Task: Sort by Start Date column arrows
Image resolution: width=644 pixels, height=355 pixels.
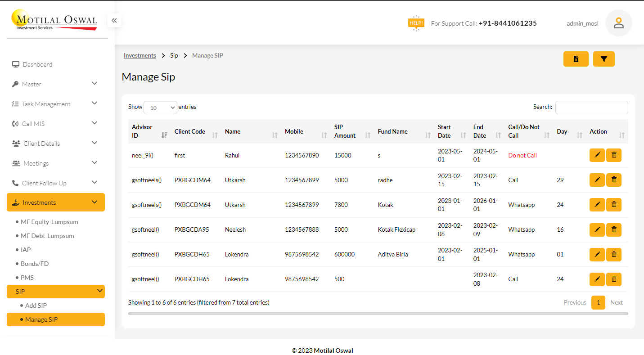Action: click(x=463, y=135)
